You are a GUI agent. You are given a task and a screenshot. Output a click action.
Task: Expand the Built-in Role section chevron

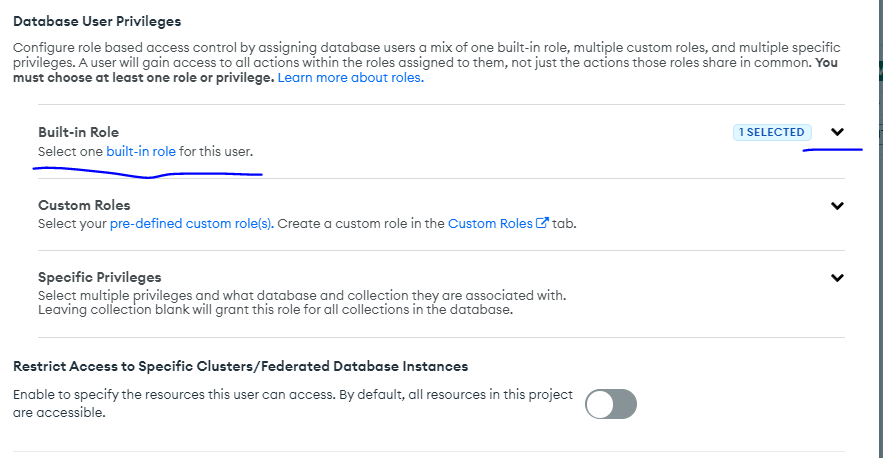coord(837,132)
